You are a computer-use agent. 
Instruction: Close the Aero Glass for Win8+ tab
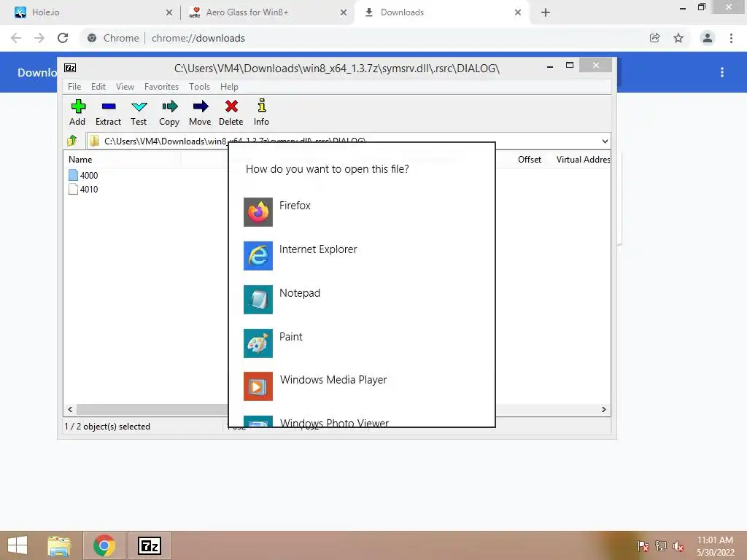click(344, 12)
